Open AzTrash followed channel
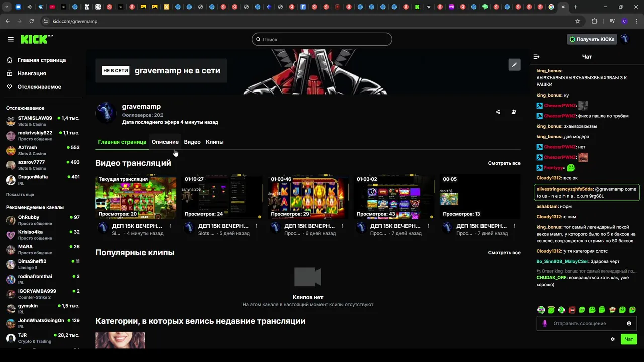 [43, 150]
